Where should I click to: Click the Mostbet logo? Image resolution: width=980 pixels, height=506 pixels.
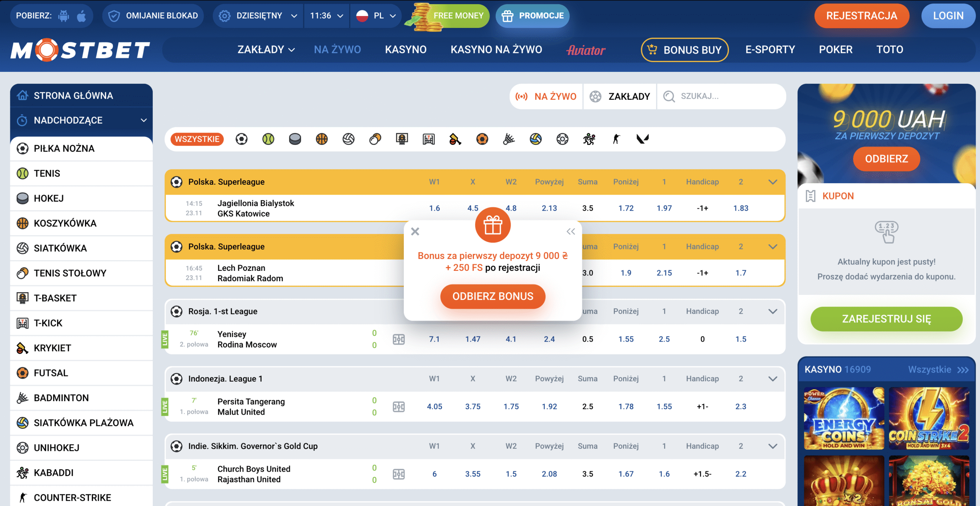point(80,50)
